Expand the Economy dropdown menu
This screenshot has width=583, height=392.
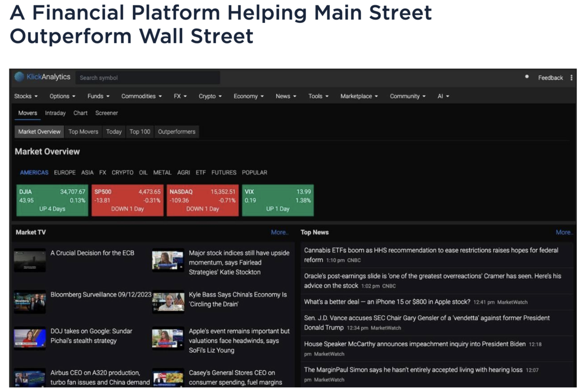point(249,96)
